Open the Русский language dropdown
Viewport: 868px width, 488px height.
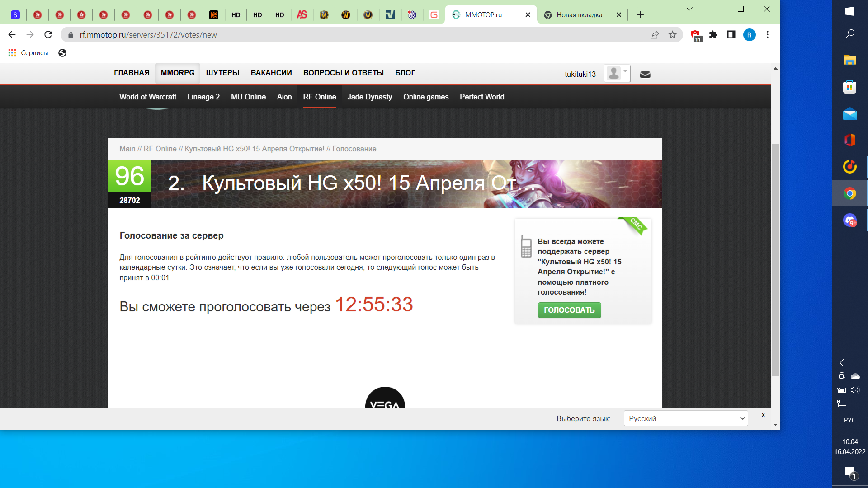686,418
